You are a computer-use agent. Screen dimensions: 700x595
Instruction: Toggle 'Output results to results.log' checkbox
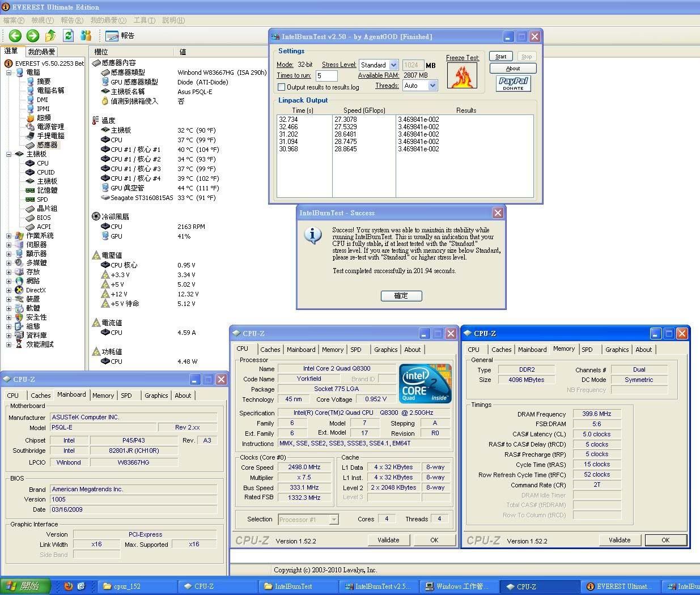(281, 87)
